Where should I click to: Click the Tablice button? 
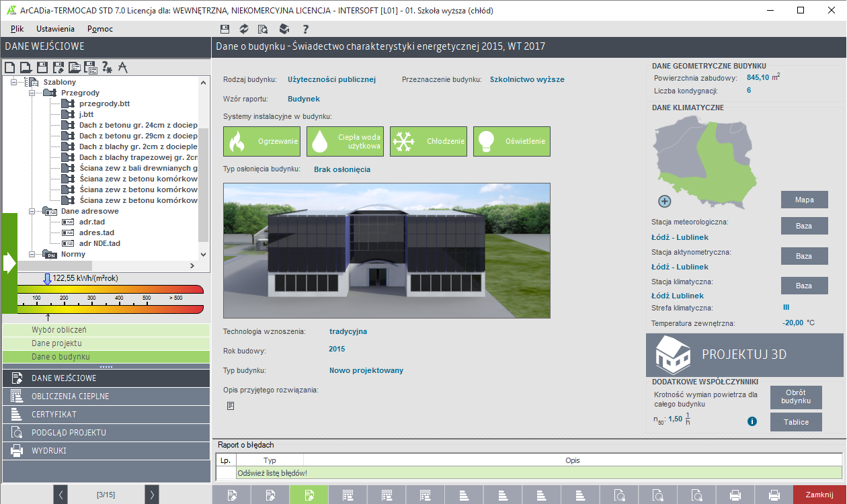click(796, 422)
